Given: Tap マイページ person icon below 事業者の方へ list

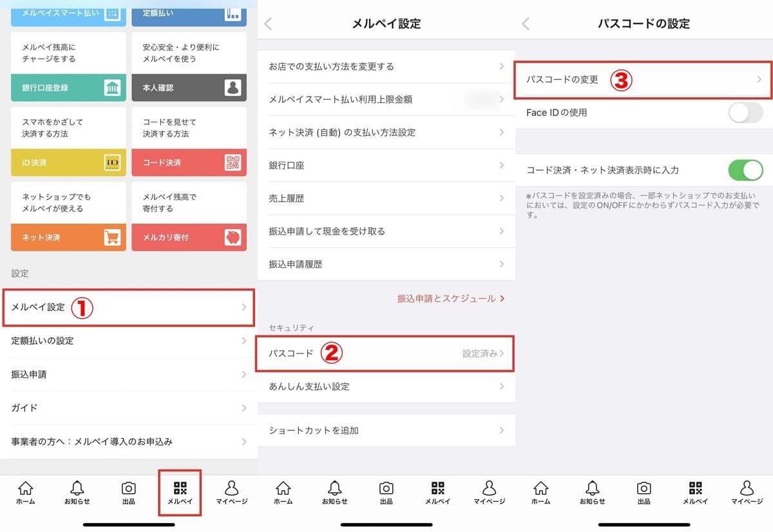Looking at the screenshot, I should (232, 488).
